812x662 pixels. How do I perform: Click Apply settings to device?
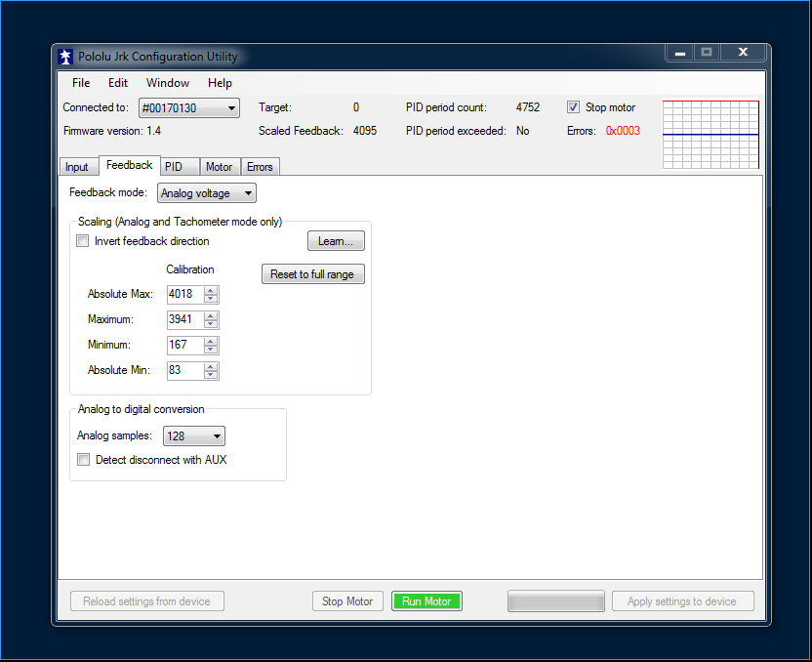pyautogui.click(x=682, y=601)
